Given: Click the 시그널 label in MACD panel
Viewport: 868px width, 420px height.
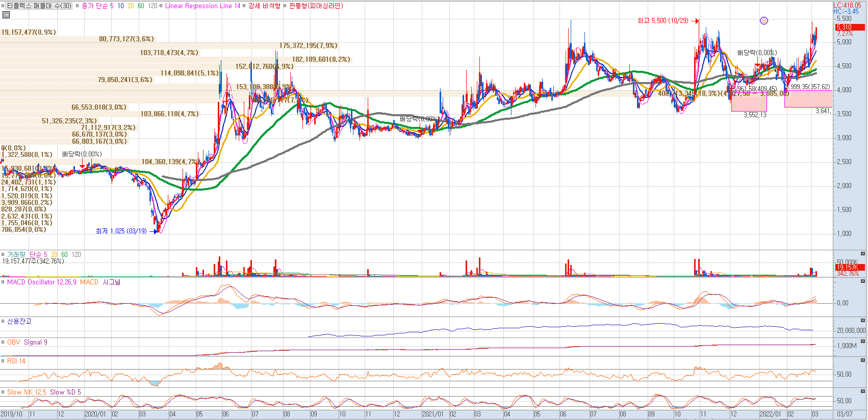Looking at the screenshot, I should pos(112,282).
